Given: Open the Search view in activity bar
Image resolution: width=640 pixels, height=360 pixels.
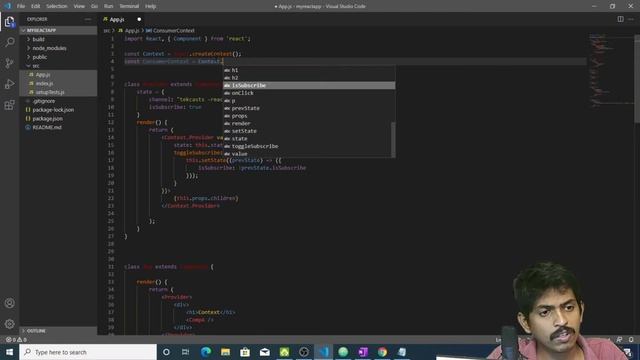Looking at the screenshot, I should [x=9, y=42].
